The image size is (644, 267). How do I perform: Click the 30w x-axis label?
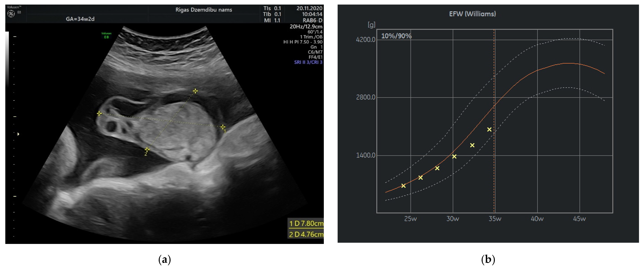click(x=453, y=219)
